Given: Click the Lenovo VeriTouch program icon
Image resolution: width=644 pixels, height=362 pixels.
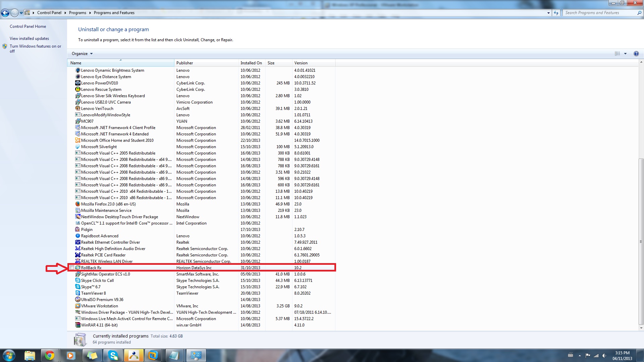Looking at the screenshot, I should click(x=78, y=109).
